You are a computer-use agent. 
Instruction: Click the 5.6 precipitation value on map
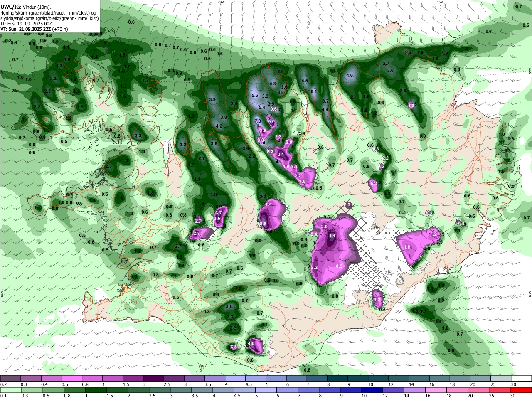coord(255,95)
